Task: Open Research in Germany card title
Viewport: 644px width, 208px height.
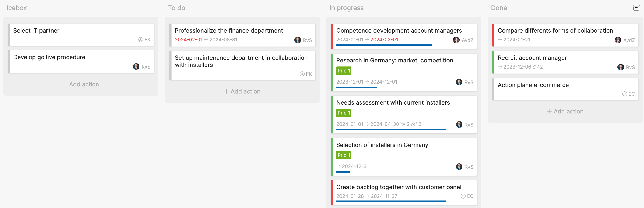Action: (x=395, y=60)
